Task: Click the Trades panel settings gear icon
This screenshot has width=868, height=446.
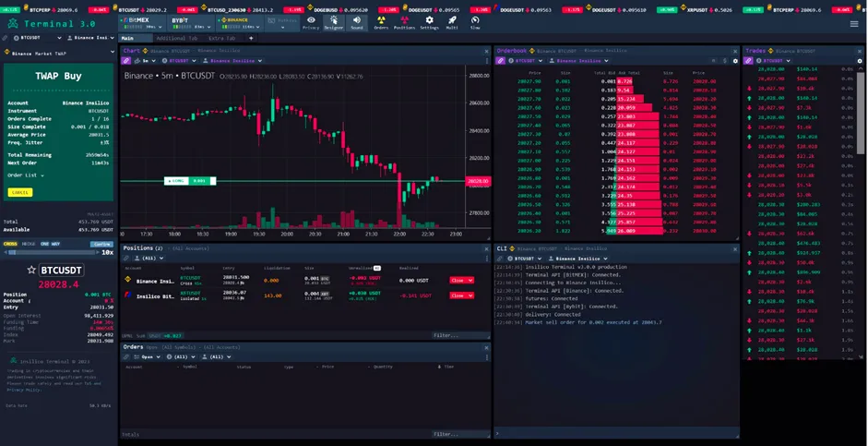Action: 860,61
